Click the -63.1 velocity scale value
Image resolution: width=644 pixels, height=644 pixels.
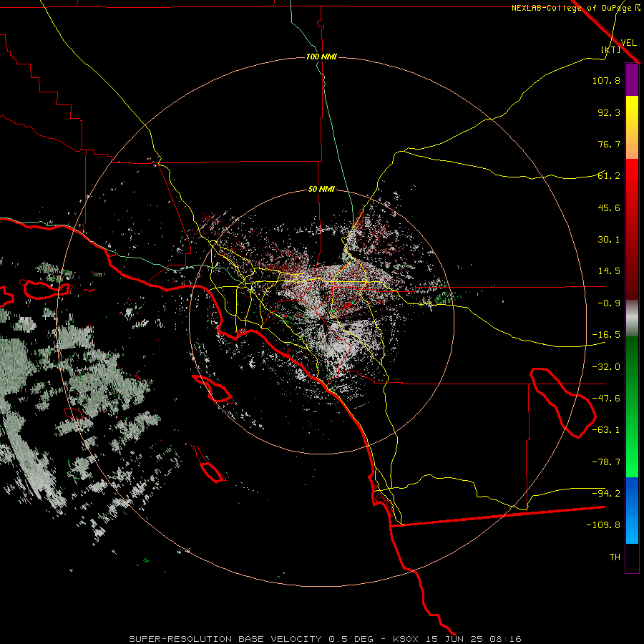click(x=606, y=430)
